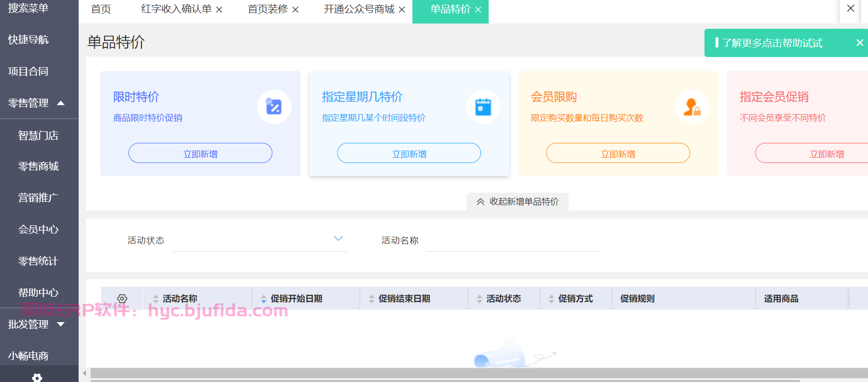Screen dimensions: 868x382
Task: Close the tab bar using top-right X
Action: tap(851, 8)
